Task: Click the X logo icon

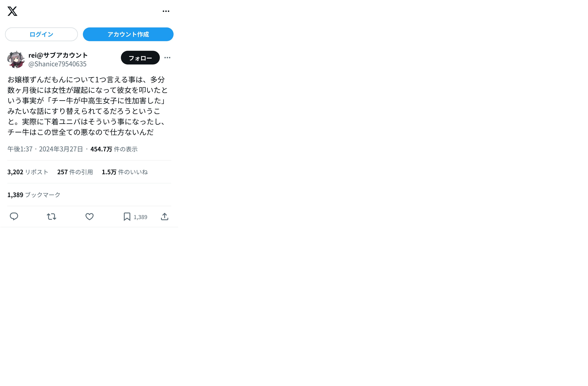Action: (x=12, y=11)
